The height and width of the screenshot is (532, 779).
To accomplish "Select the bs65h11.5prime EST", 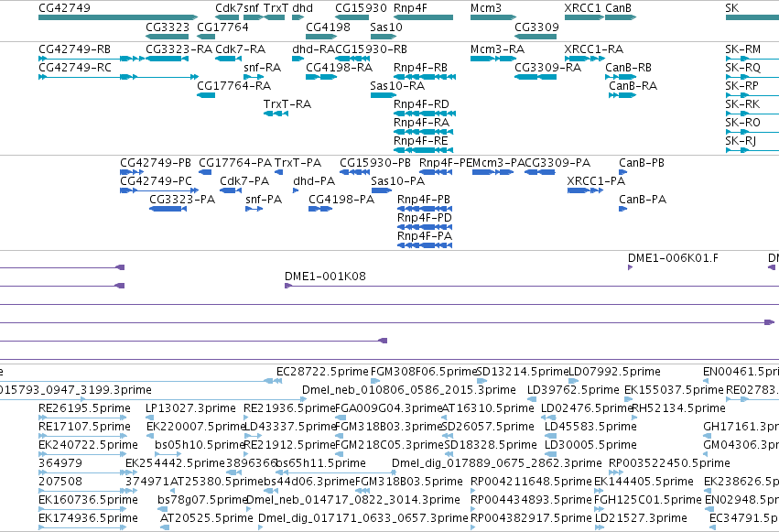I will click(x=336, y=472).
